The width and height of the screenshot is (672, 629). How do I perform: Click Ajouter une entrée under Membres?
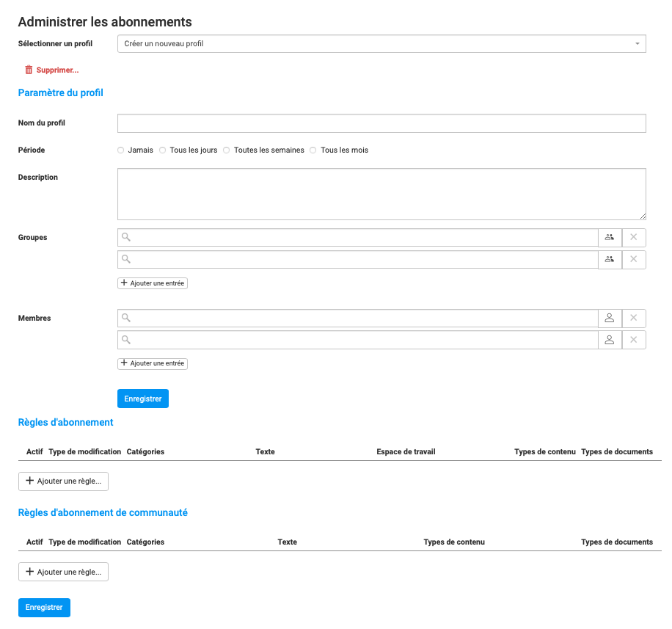(153, 363)
